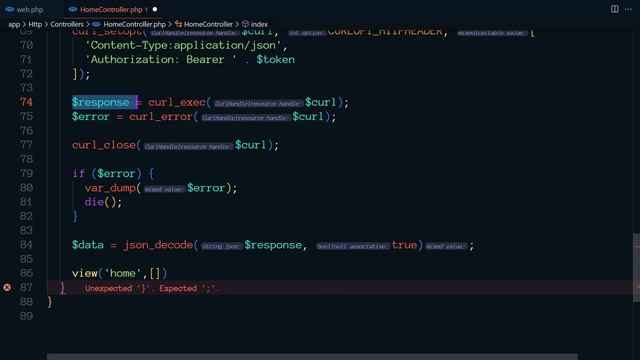Click the $data variable on line 84
The width and height of the screenshot is (640, 360).
tap(88, 245)
